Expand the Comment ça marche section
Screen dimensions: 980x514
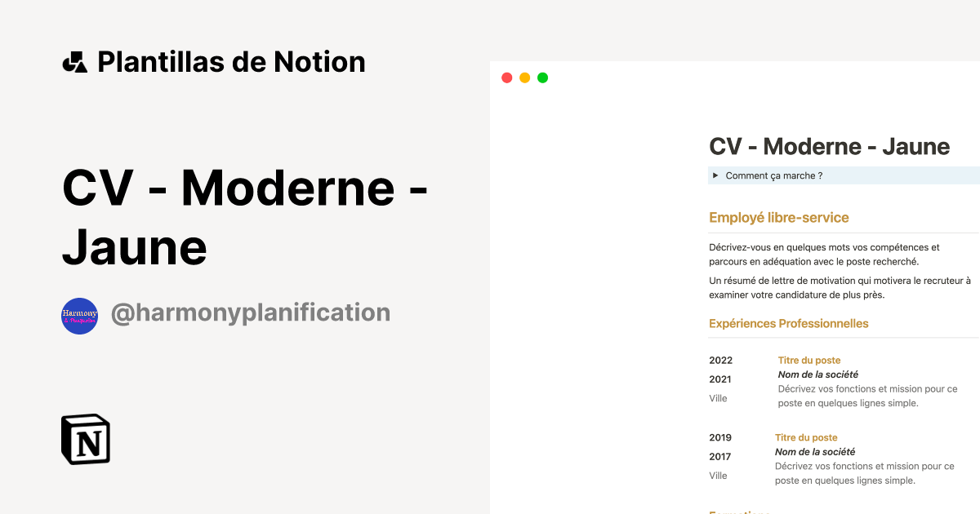(x=774, y=175)
